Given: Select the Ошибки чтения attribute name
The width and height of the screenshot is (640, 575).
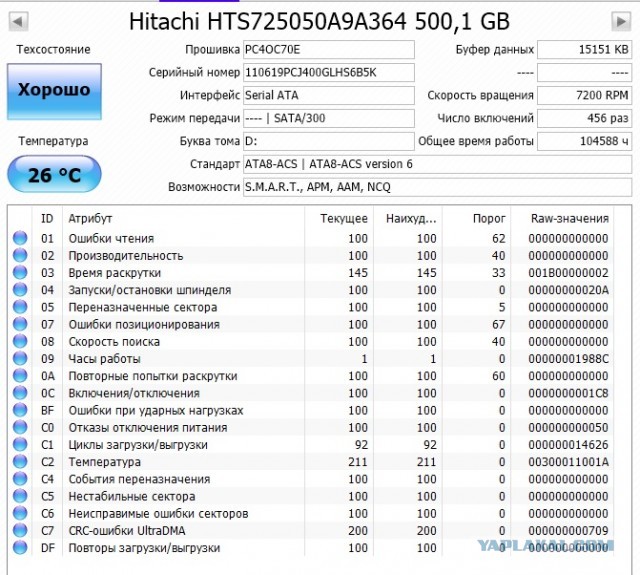Looking at the screenshot, I should [x=111, y=238].
